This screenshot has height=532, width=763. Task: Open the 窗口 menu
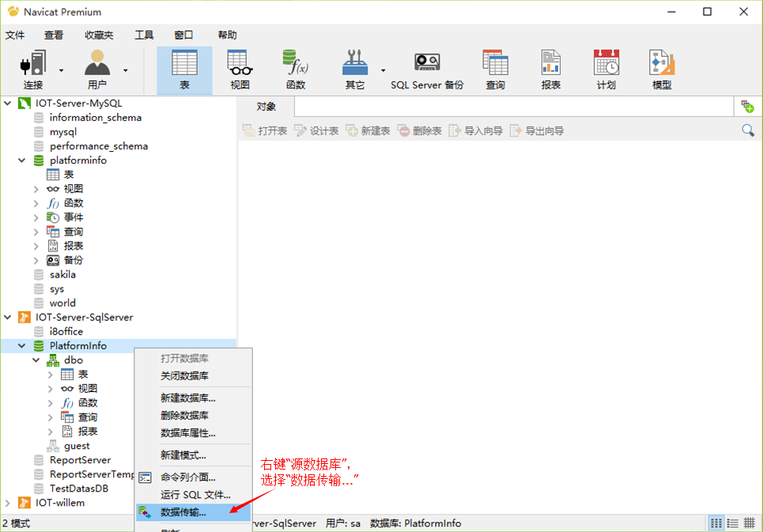tap(183, 35)
